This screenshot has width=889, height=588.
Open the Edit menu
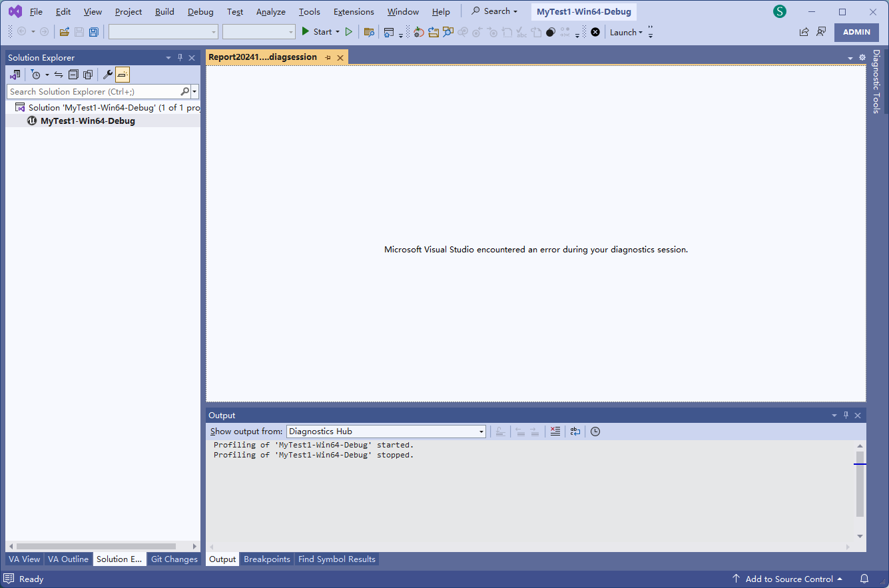pyautogui.click(x=63, y=12)
